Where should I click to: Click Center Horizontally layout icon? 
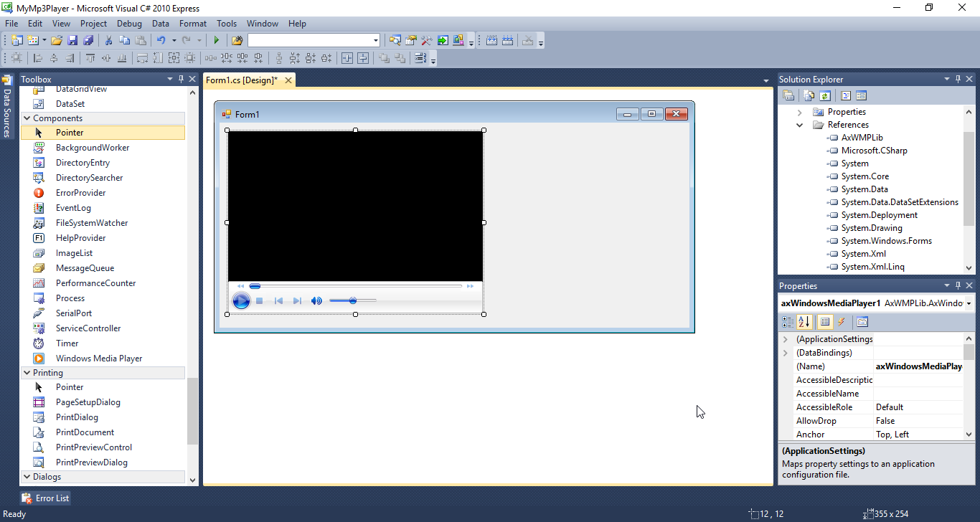(x=347, y=58)
